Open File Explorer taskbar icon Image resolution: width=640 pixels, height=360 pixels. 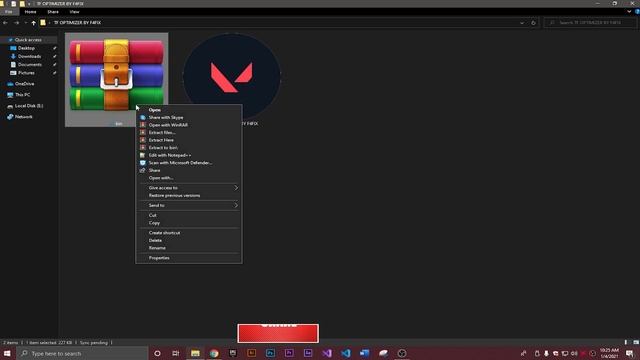click(195, 353)
